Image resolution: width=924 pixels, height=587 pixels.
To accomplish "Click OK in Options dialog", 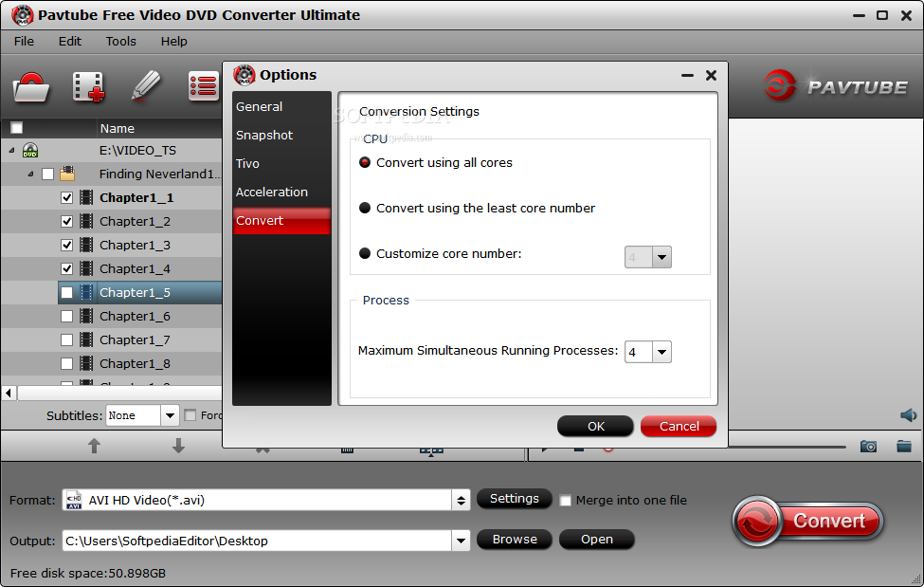I will pos(596,427).
